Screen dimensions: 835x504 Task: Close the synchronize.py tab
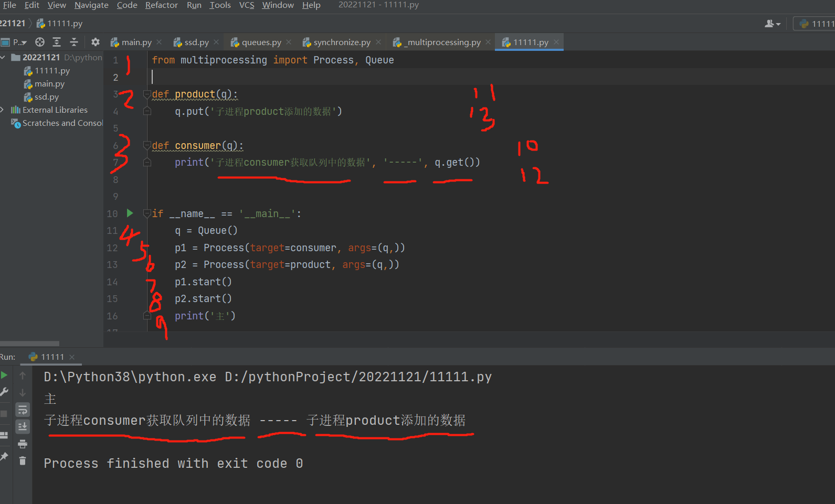coord(378,42)
